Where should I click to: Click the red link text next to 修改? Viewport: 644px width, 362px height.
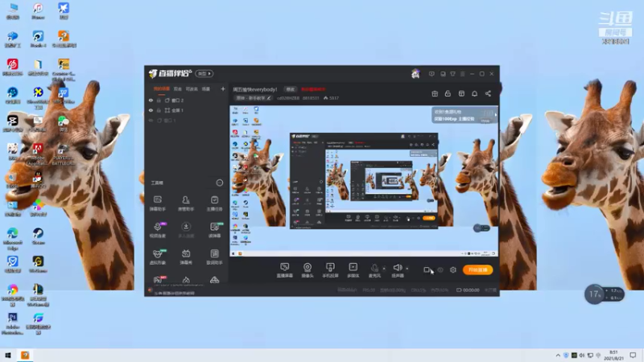point(313,89)
